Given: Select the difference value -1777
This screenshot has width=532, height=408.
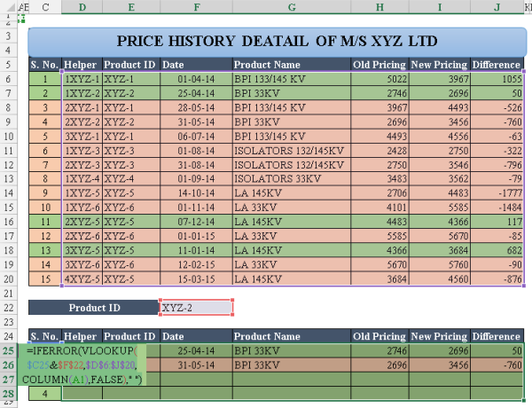Looking at the screenshot, I should click(x=497, y=193).
